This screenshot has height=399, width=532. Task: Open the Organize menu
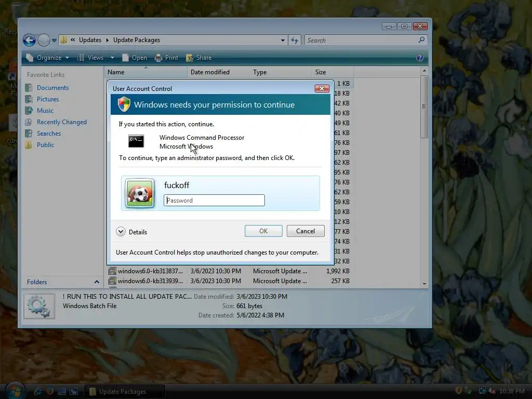(48, 58)
